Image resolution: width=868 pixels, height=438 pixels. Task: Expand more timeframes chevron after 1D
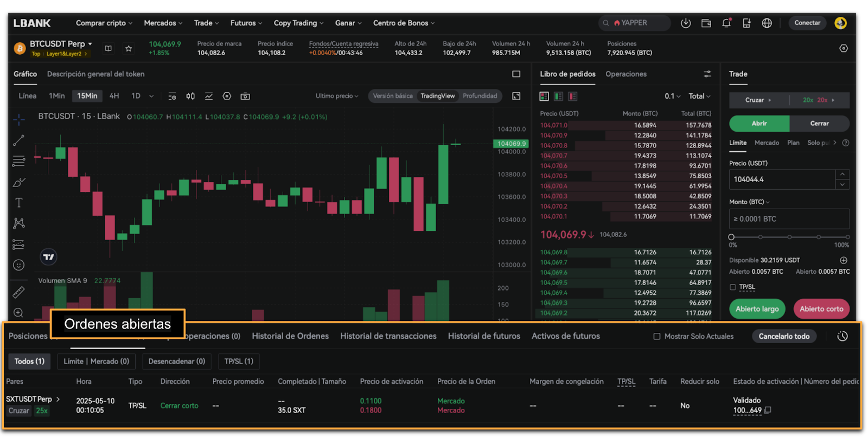click(x=151, y=96)
